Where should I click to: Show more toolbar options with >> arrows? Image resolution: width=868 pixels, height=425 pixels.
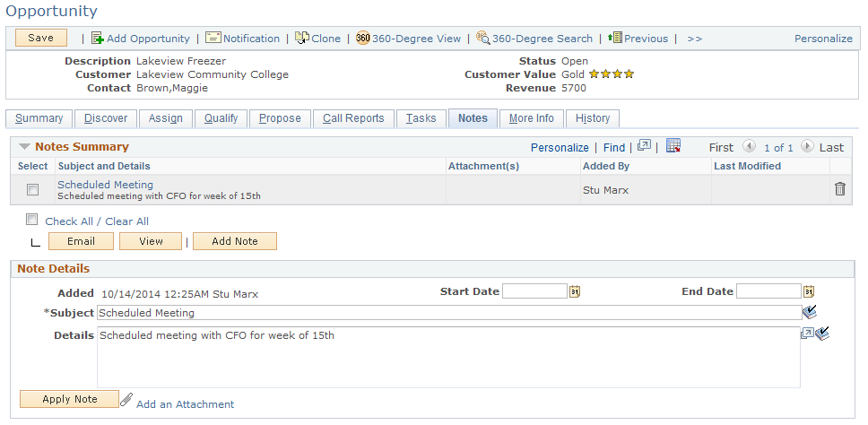pos(695,39)
